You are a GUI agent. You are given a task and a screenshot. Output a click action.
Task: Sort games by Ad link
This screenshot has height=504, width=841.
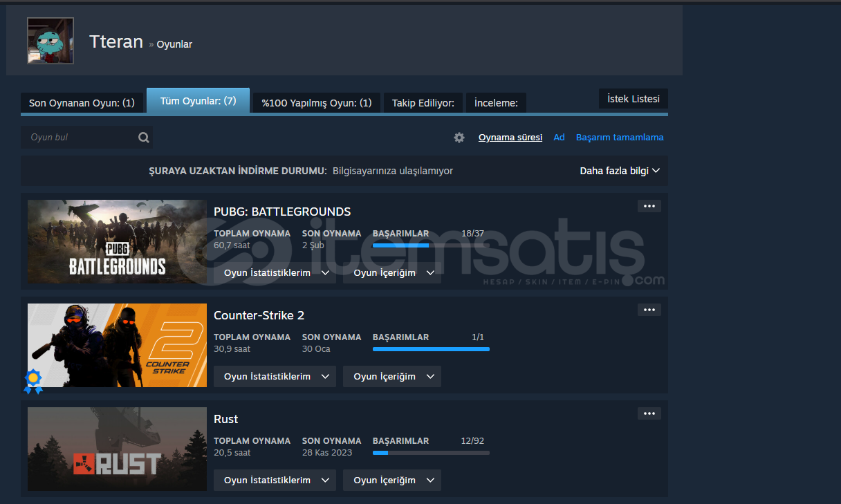tap(559, 138)
